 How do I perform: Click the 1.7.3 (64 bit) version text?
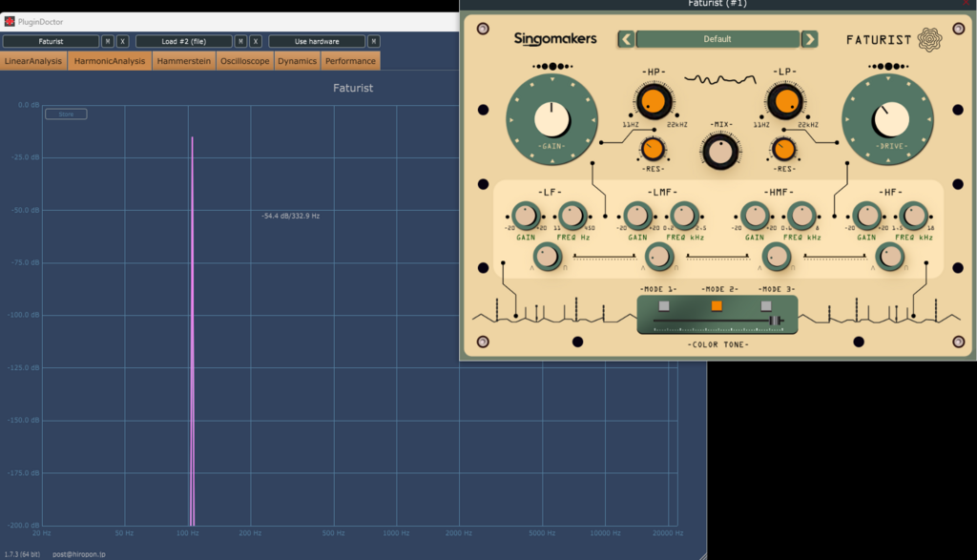pos(23,554)
